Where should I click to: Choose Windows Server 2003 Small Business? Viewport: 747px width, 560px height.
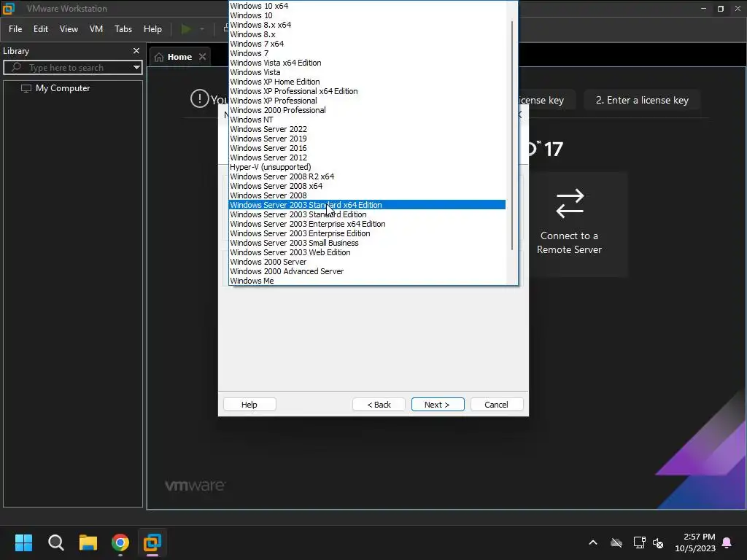(368, 243)
